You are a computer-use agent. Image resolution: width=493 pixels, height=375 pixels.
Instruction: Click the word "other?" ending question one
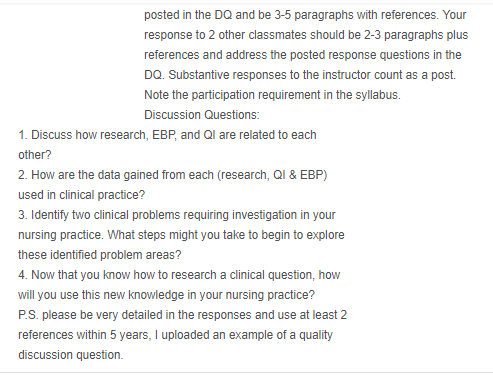35,155
